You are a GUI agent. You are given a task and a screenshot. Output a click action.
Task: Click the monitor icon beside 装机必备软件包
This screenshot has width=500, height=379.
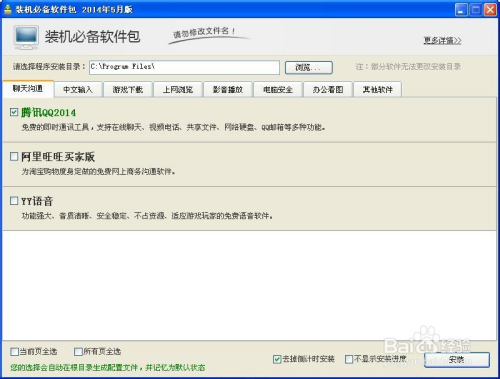(26, 37)
